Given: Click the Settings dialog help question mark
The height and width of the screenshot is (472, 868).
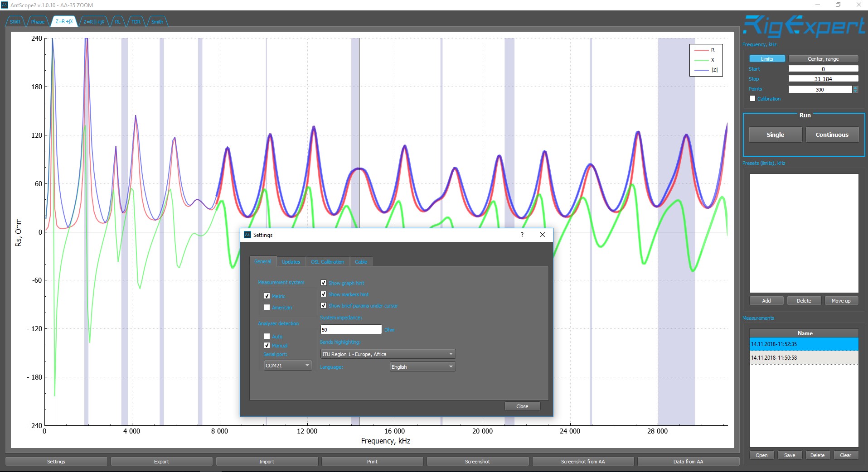Looking at the screenshot, I should click(x=522, y=235).
